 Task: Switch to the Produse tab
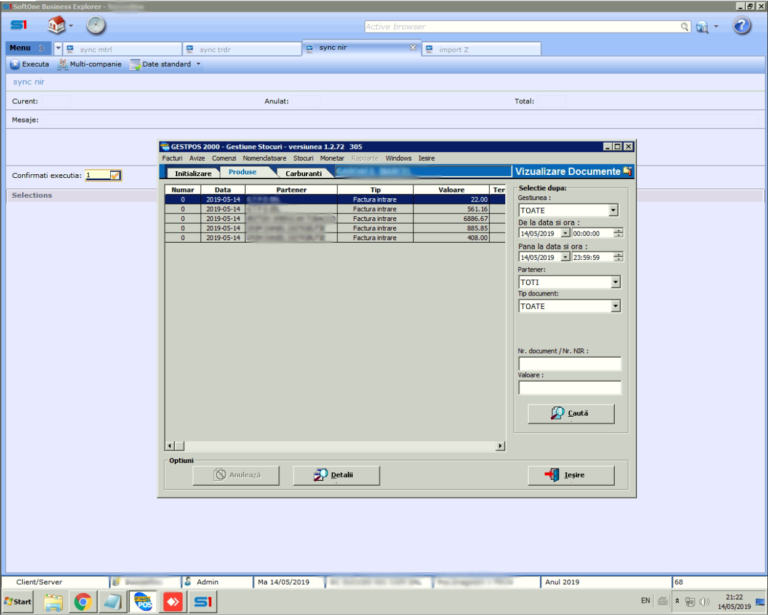tap(242, 172)
